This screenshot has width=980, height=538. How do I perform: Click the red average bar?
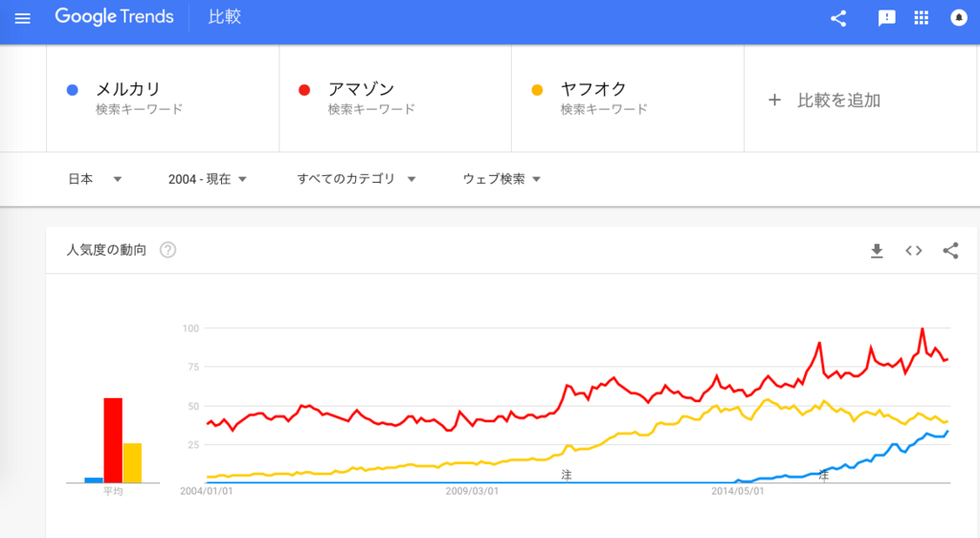tap(113, 440)
